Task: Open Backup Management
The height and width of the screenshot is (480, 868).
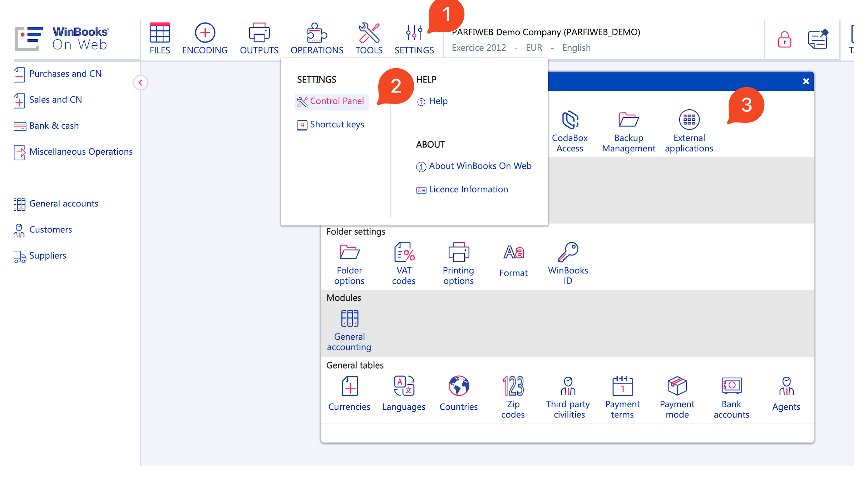Action: point(628,131)
